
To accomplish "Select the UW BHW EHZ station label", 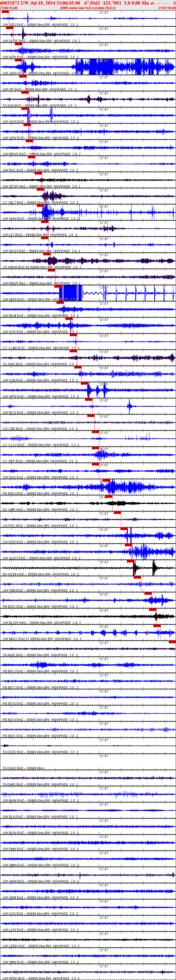I will coord(40,801).
